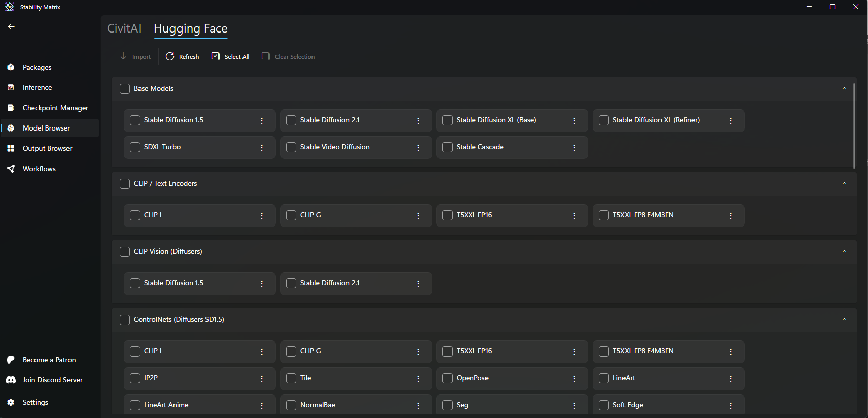Screen dimensions: 868x418
Task: Collapse the ControlNets (Diffusers SD1.5) section
Action: coord(844,319)
